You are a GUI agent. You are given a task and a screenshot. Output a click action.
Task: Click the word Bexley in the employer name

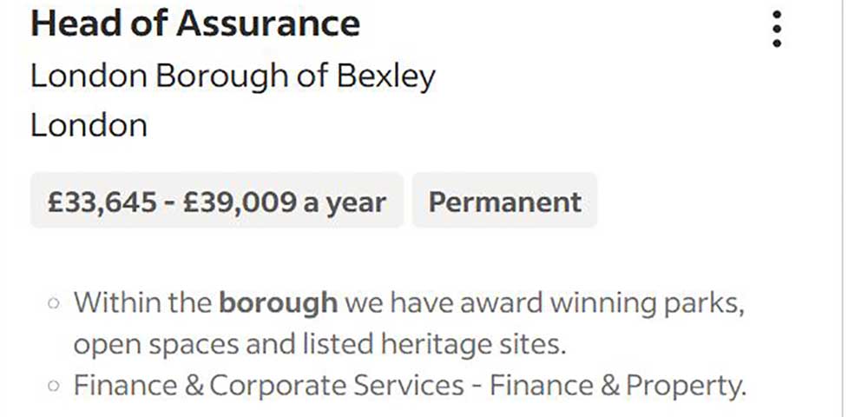(385, 76)
